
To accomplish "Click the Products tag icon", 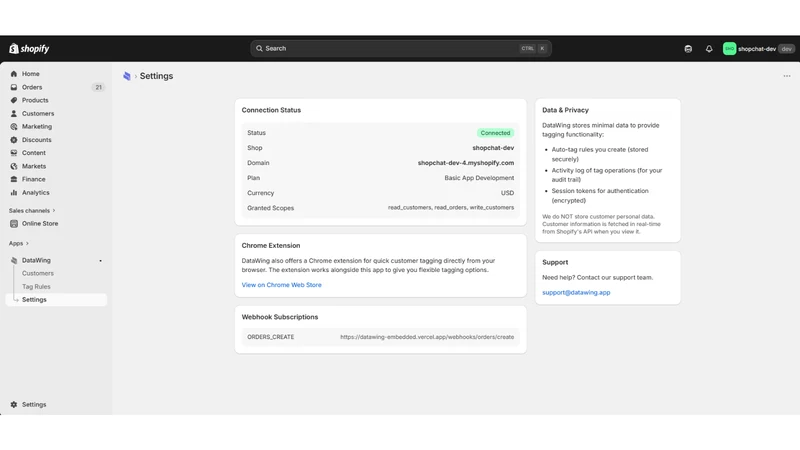I will click(x=14, y=101).
